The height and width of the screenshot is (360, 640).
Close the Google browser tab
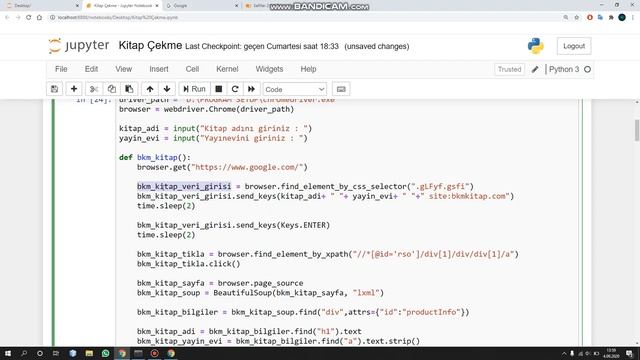coord(236,6)
